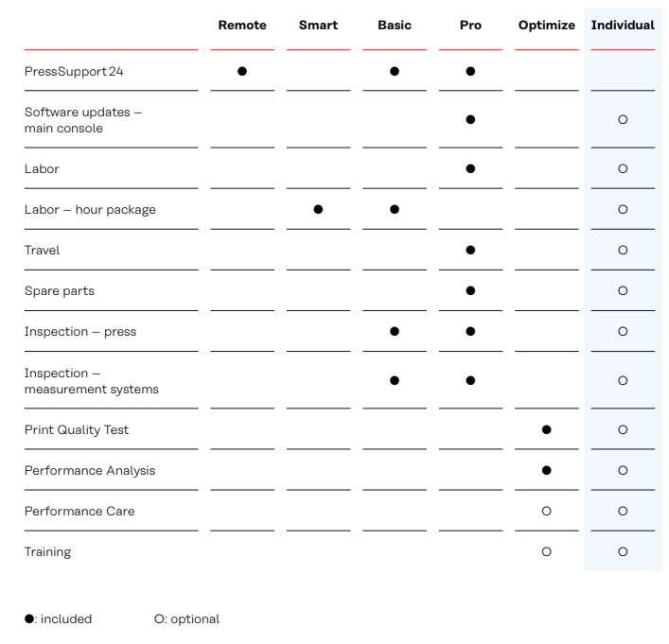Toggle optional Training circle under Individual

[x=623, y=552]
